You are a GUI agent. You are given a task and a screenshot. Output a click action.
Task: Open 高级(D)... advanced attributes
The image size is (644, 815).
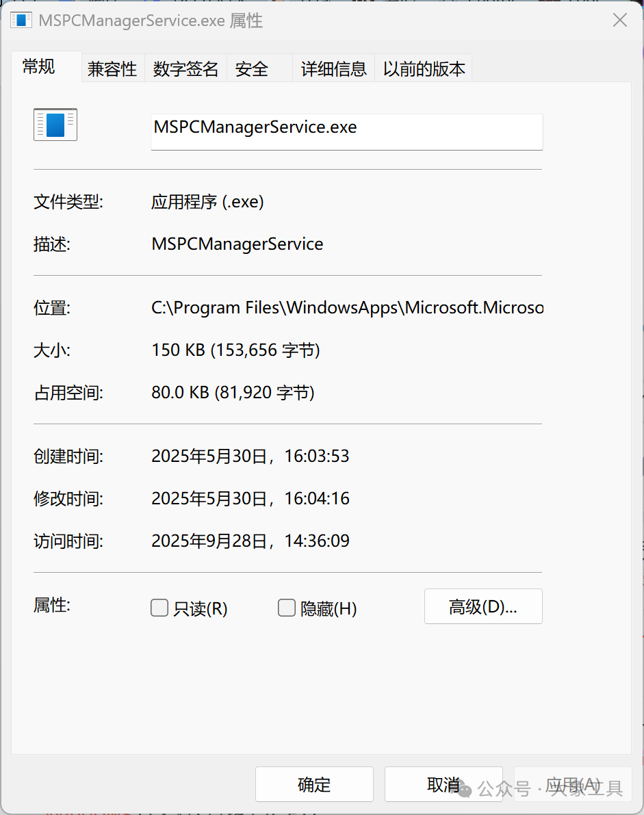(x=483, y=606)
